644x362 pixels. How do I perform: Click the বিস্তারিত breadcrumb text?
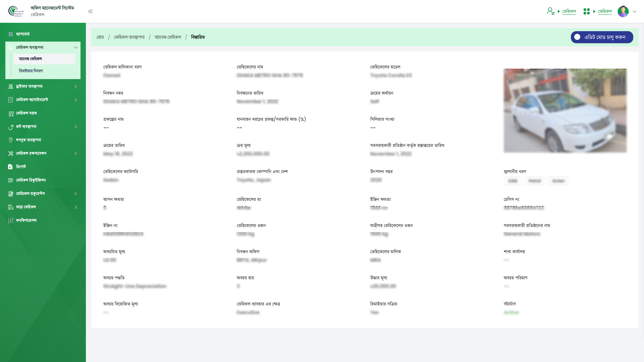pyautogui.click(x=198, y=37)
